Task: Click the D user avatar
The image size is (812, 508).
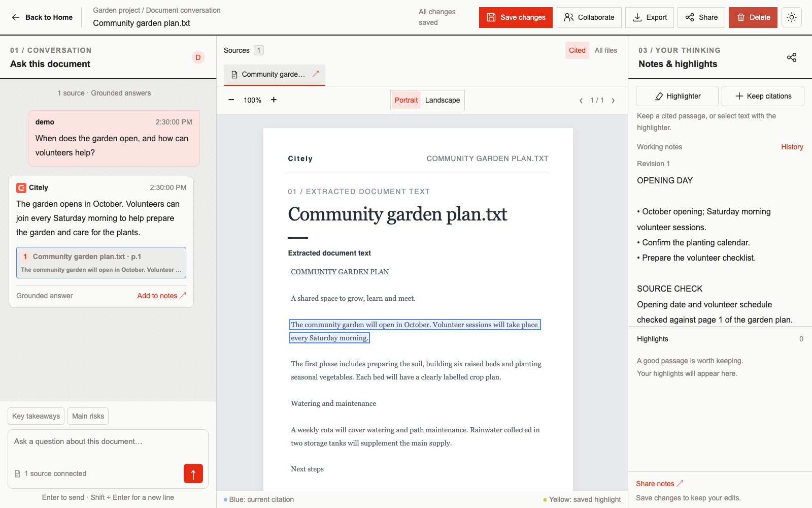Action: click(x=198, y=57)
